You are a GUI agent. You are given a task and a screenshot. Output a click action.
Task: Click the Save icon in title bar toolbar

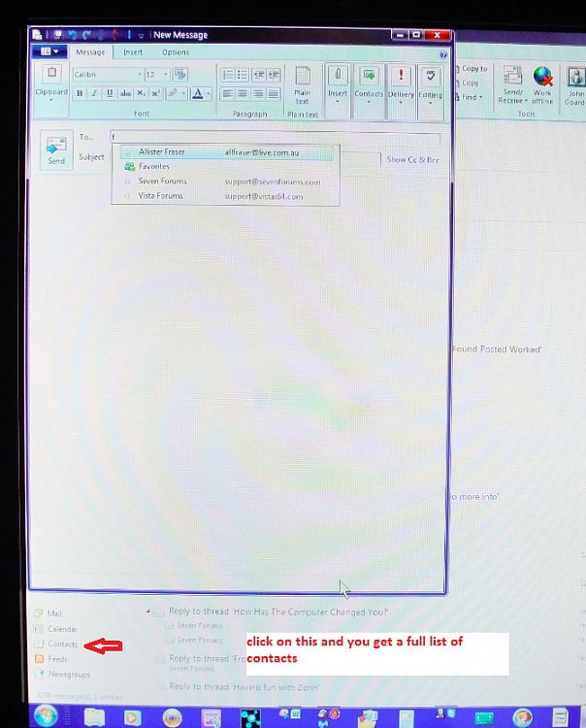[58, 35]
